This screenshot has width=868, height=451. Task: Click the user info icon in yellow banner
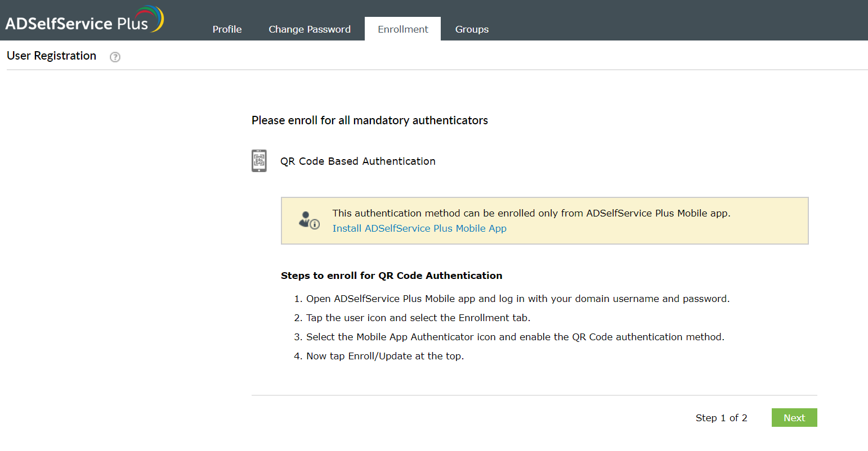308,219
